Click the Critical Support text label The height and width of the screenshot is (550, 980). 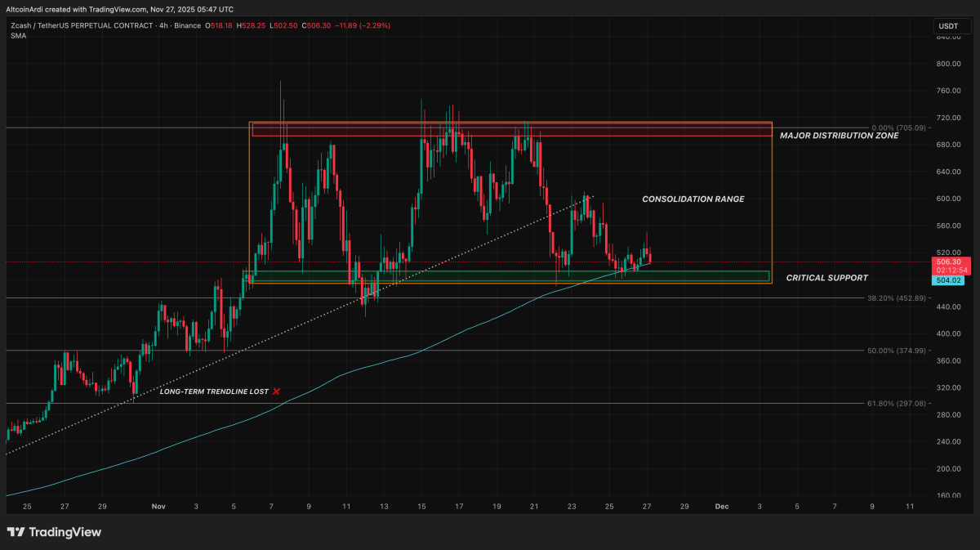click(x=826, y=278)
